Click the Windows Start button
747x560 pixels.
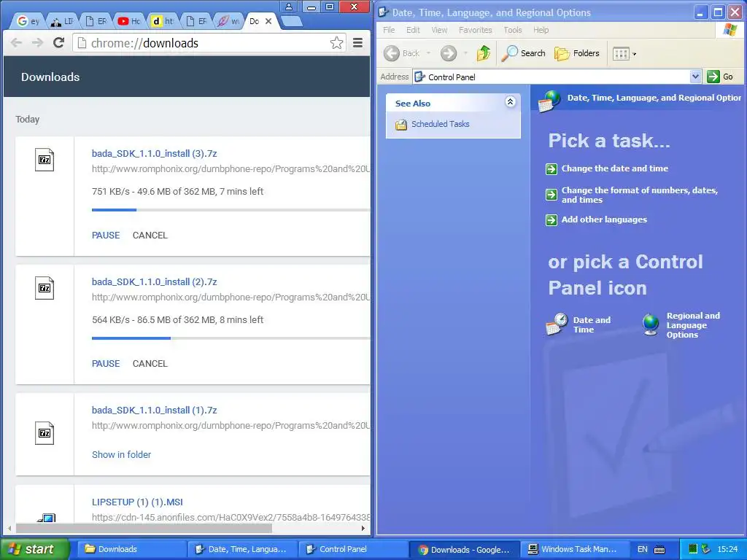click(34, 549)
